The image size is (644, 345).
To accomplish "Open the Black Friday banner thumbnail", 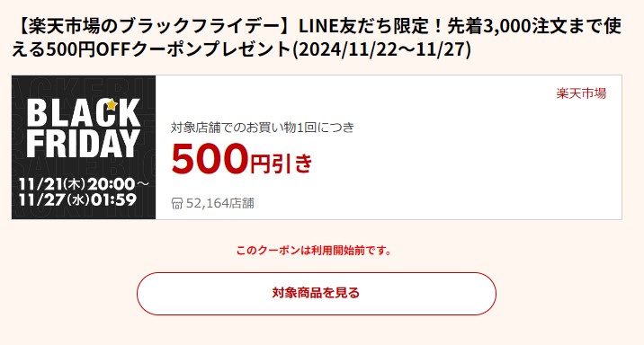I will tap(84, 147).
